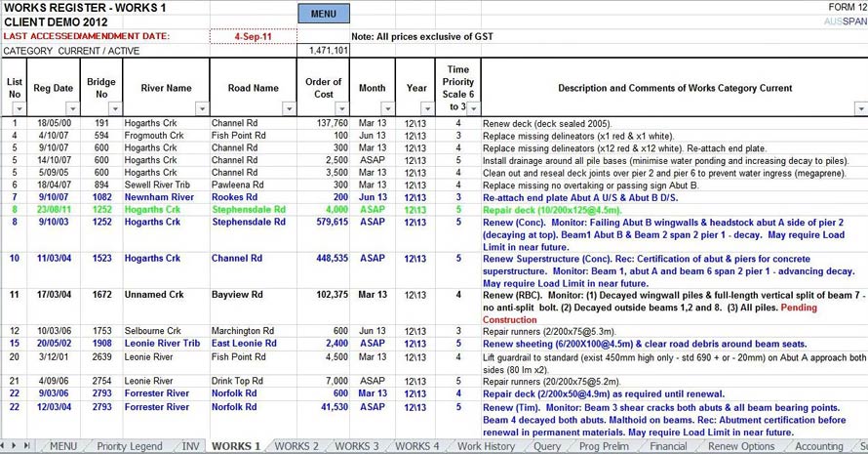
Task: Click the blue MENU button
Action: coord(323,15)
